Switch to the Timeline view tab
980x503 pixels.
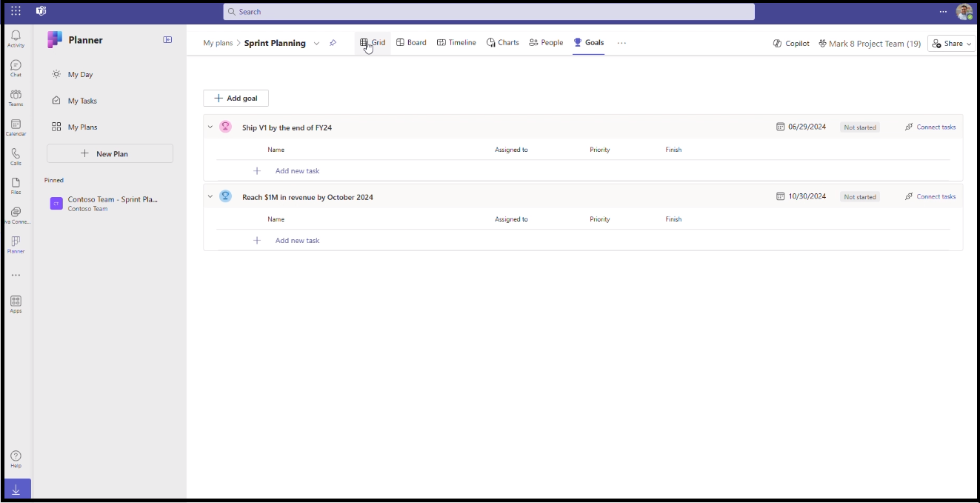[x=456, y=43]
